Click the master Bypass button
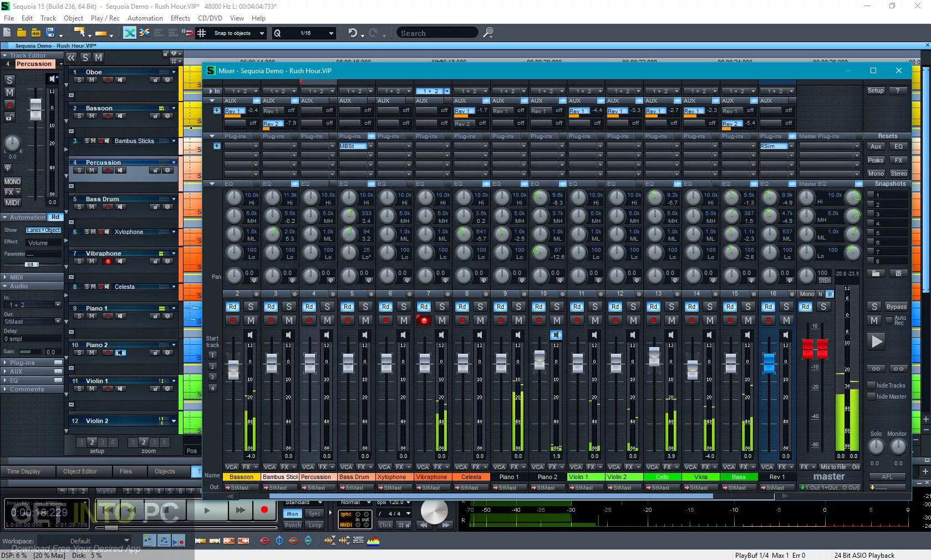 click(x=896, y=307)
